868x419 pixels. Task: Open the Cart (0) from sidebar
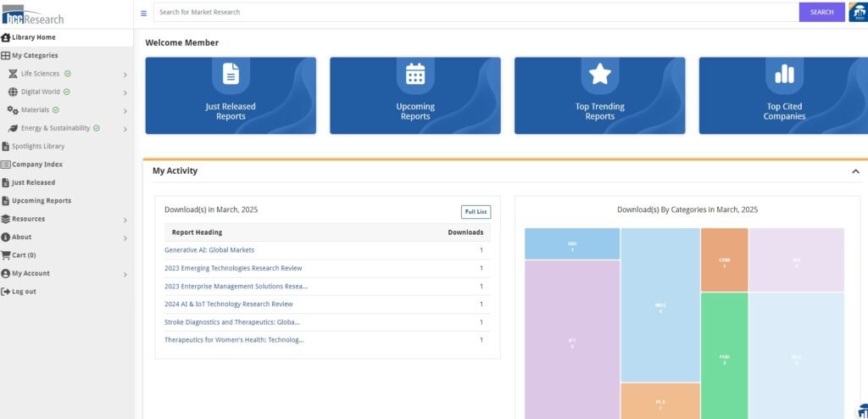[x=24, y=255]
